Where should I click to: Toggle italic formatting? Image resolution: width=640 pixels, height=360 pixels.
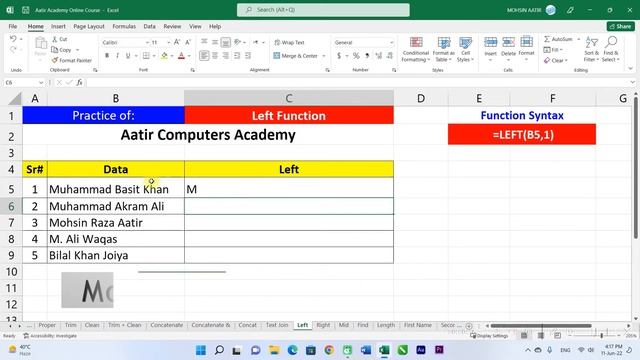(x=118, y=56)
